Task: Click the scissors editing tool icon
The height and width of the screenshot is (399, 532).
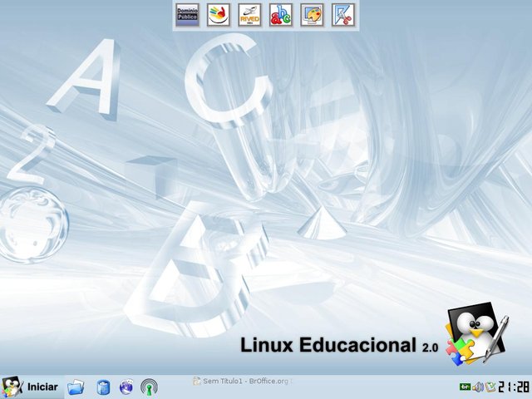Action: pos(342,15)
